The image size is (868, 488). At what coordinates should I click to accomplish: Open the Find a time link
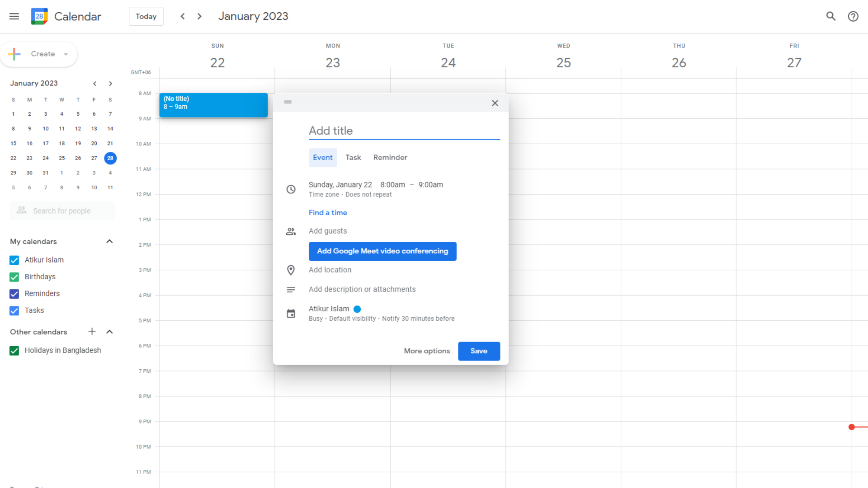328,212
